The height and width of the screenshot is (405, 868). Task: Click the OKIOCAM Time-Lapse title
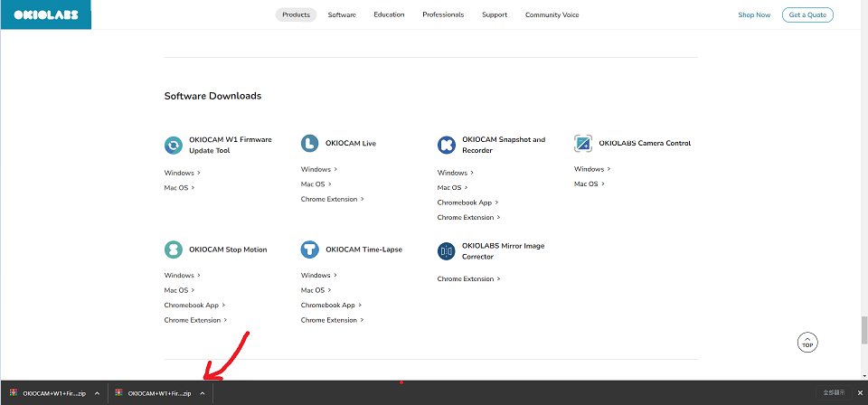point(363,250)
